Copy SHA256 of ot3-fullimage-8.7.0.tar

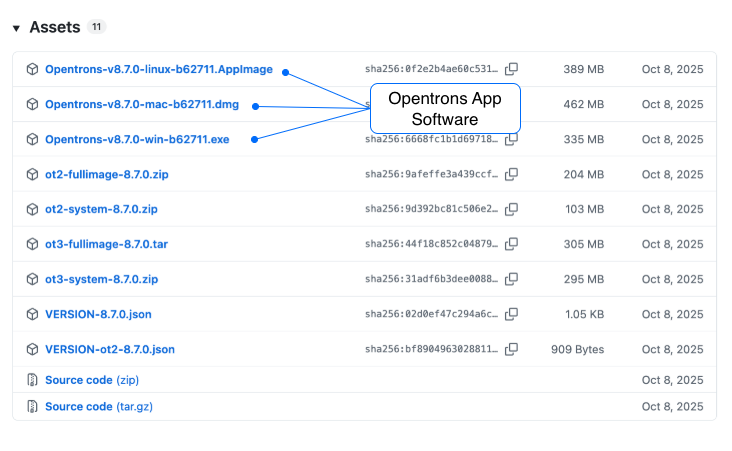[512, 244]
